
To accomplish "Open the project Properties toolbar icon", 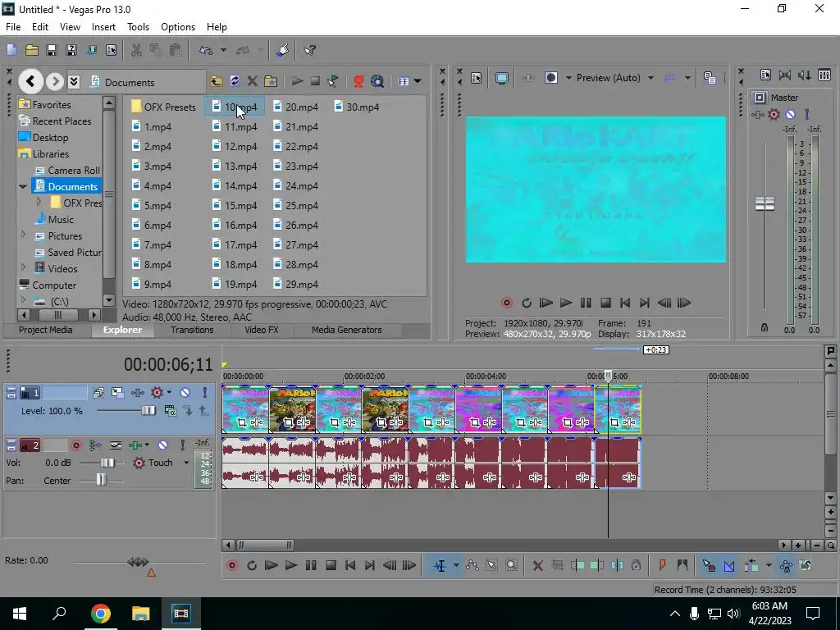I will 111,50.
